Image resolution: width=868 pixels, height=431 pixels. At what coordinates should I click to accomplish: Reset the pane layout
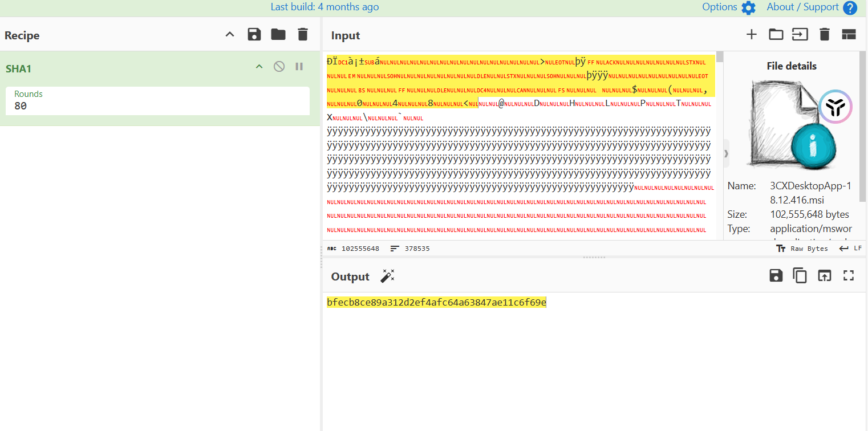849,35
